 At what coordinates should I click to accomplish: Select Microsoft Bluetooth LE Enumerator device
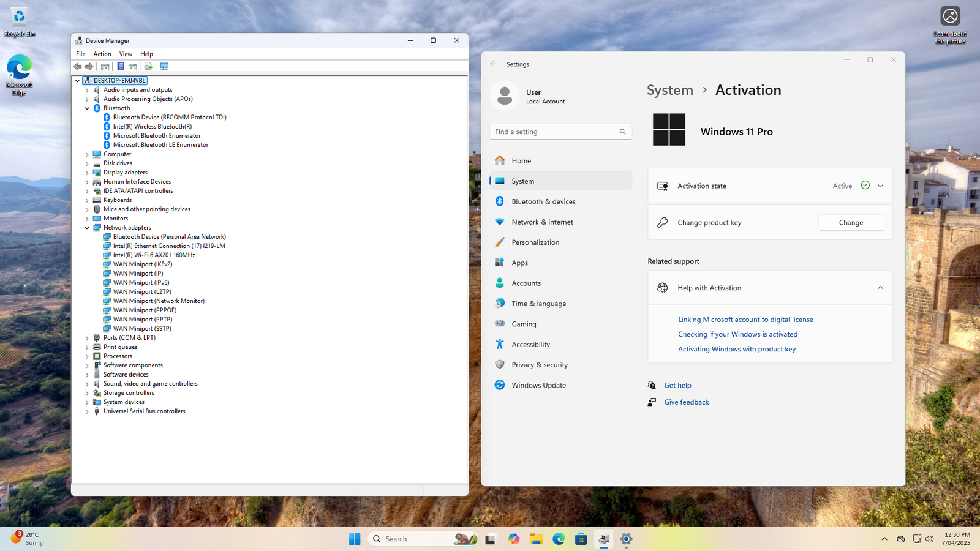pos(160,145)
